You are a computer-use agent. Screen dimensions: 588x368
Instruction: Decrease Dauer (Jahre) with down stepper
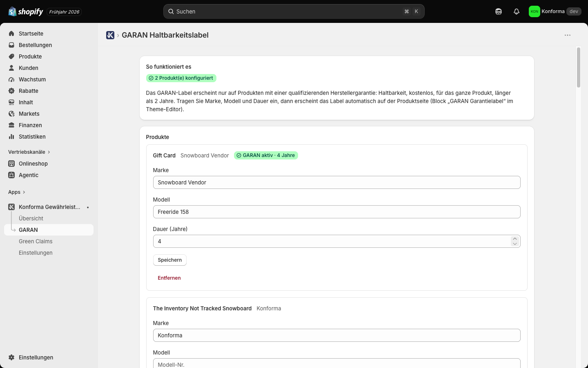(x=515, y=244)
